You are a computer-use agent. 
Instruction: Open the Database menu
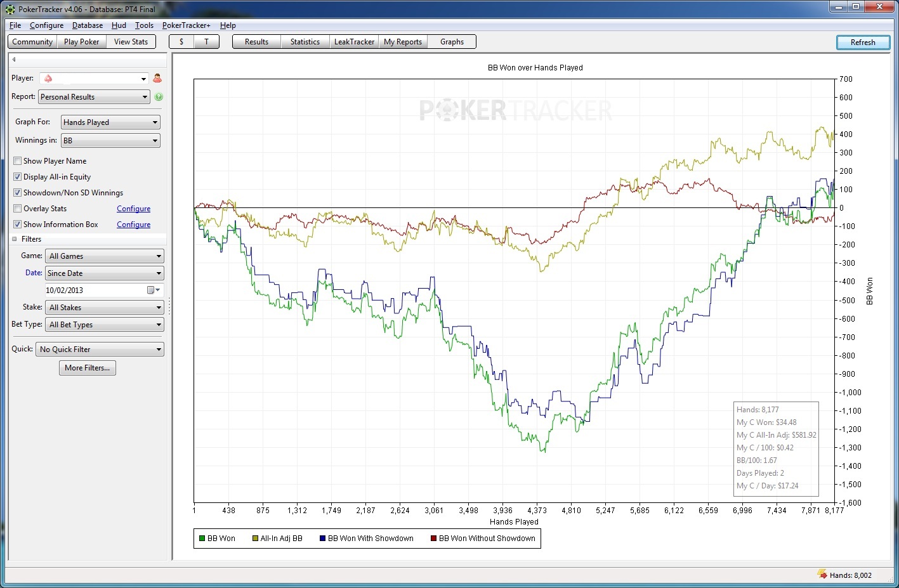(x=88, y=25)
